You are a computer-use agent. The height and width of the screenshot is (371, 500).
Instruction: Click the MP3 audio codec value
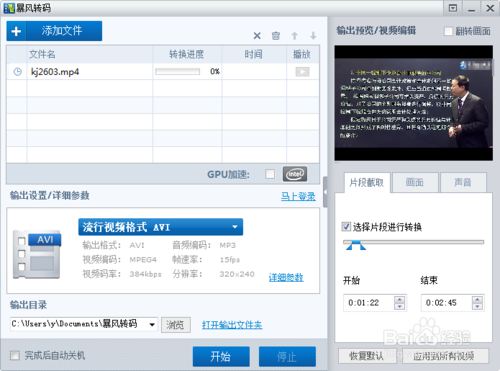(228, 245)
